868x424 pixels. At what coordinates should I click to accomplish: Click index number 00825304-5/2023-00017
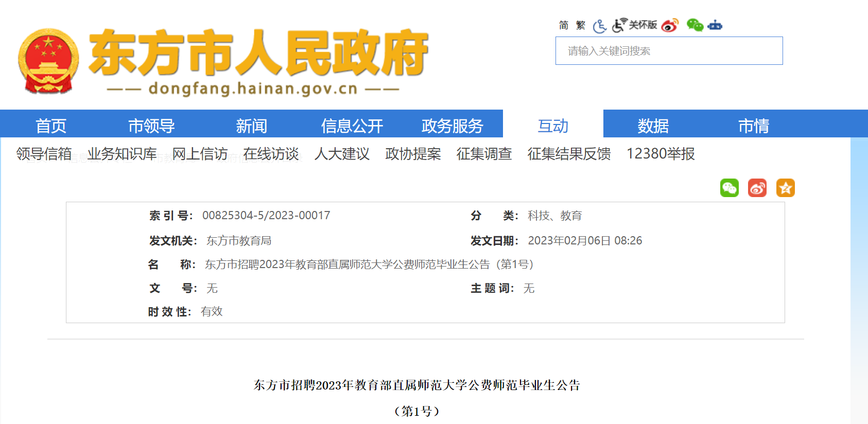click(x=266, y=215)
